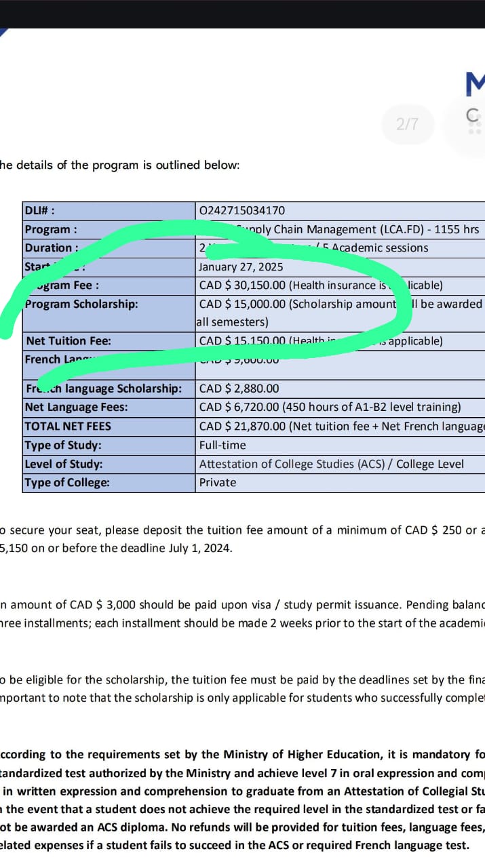Click the 'three installments' sentence line

[242, 623]
